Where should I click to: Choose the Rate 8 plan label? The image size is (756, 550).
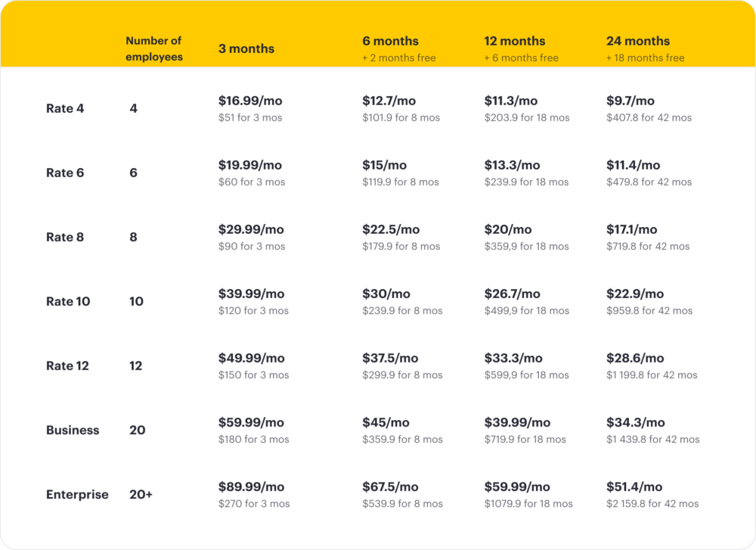pos(64,237)
